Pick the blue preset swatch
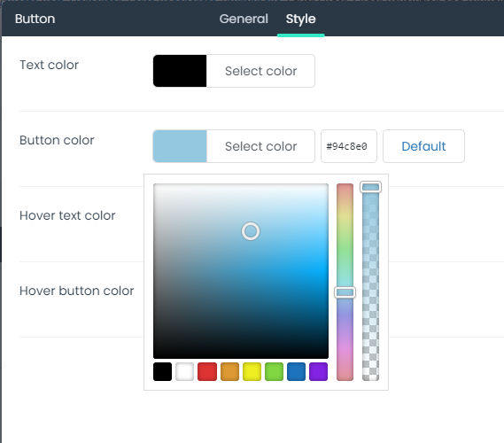Image resolution: width=504 pixels, height=443 pixels. (x=297, y=371)
